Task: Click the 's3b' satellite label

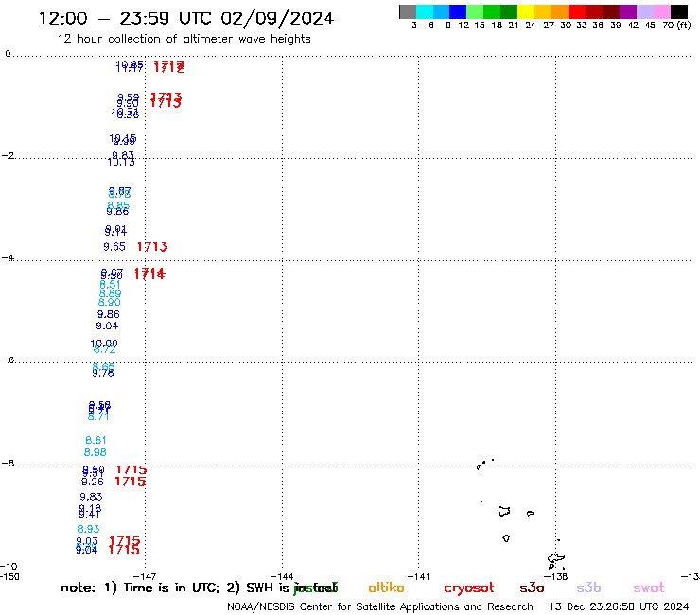Action: pyautogui.click(x=588, y=588)
